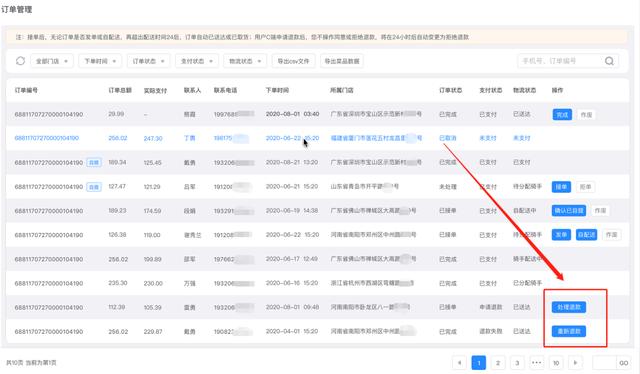Select page 3 in pagination
The image size is (640, 374).
point(517,363)
